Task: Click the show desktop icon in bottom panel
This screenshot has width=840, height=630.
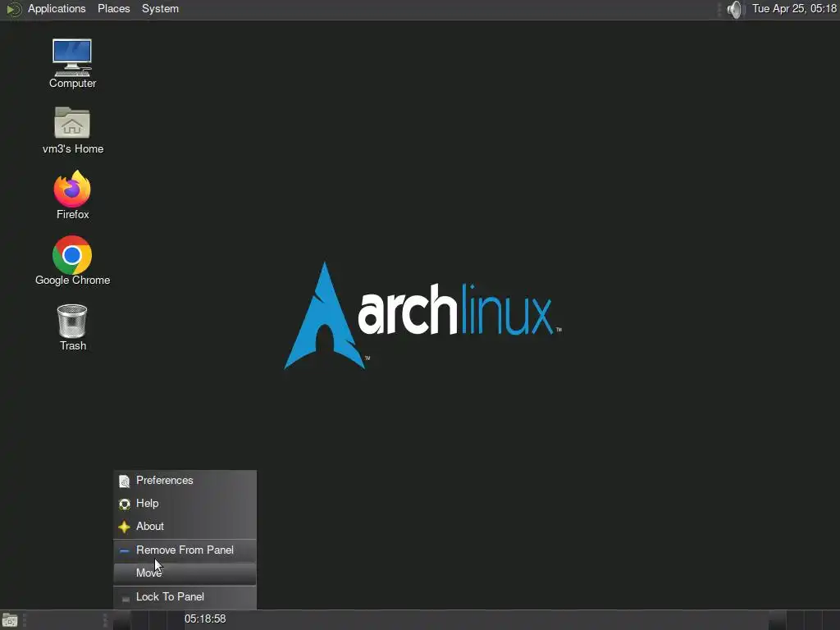Action: click(x=10, y=620)
